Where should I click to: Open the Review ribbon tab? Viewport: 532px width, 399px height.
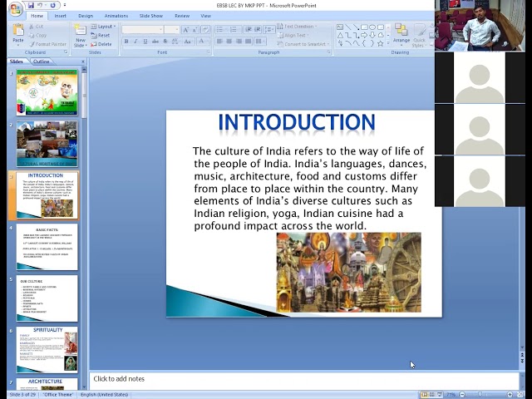tap(182, 16)
